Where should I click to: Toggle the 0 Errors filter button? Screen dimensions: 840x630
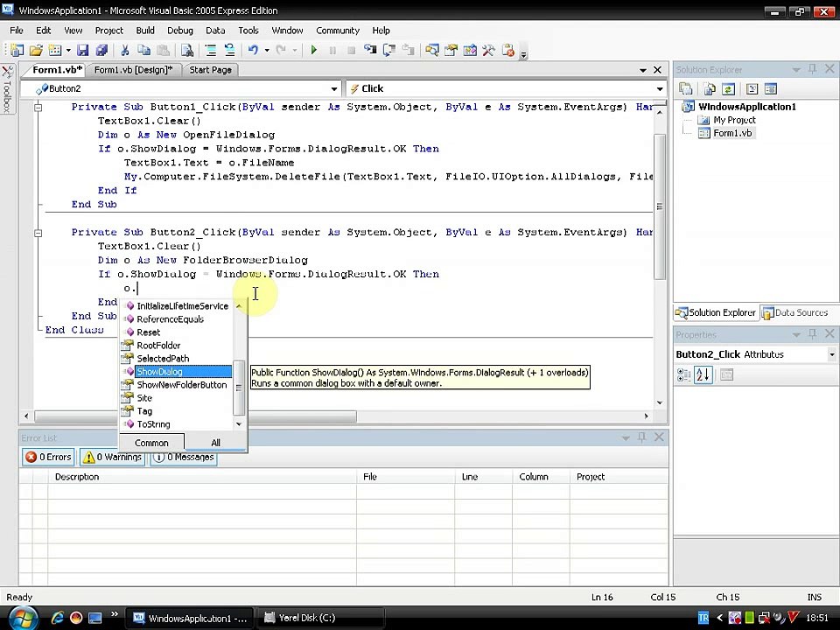tap(48, 457)
